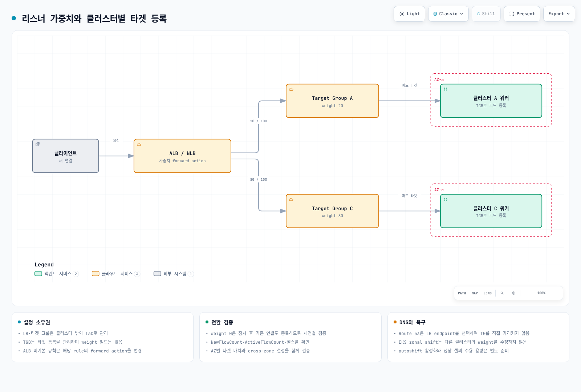Click the 요청 edge label
The image size is (581, 392).
pyautogui.click(x=116, y=140)
